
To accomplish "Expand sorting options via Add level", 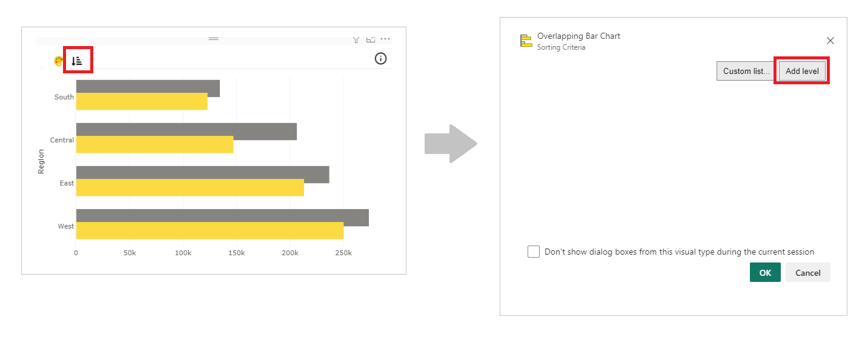I will [x=801, y=70].
